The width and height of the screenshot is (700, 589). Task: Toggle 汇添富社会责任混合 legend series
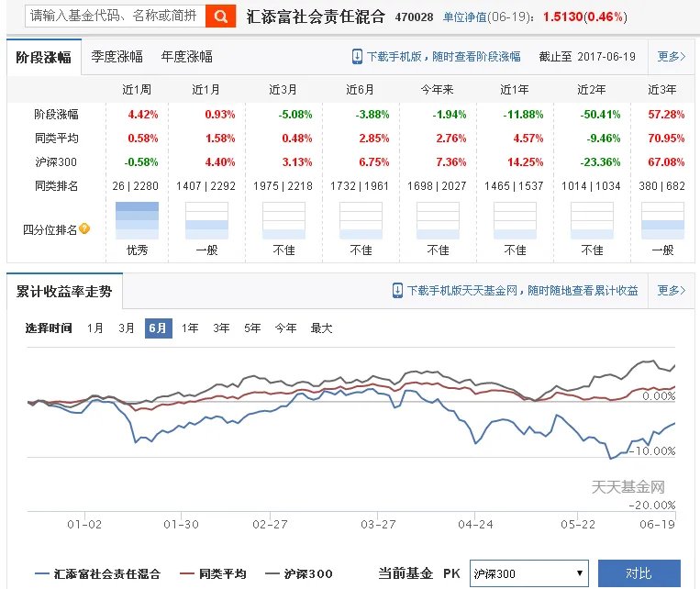click(x=98, y=573)
